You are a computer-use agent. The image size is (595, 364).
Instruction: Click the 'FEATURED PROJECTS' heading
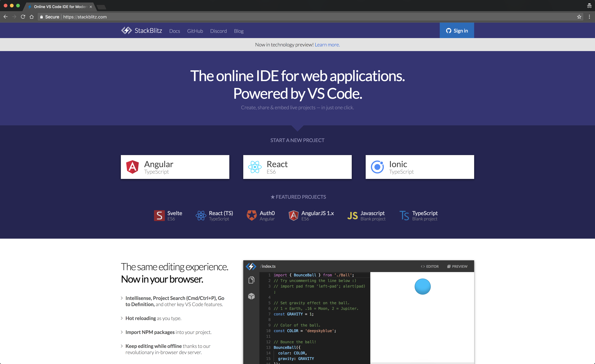coord(298,197)
